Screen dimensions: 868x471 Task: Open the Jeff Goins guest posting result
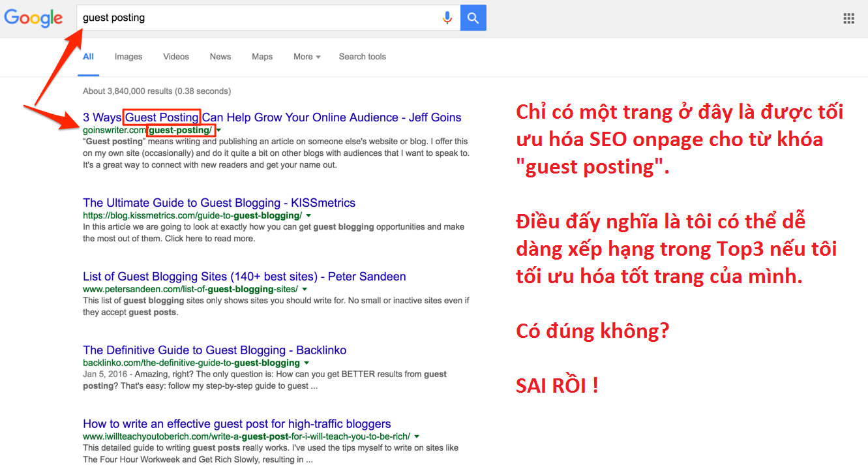point(272,117)
